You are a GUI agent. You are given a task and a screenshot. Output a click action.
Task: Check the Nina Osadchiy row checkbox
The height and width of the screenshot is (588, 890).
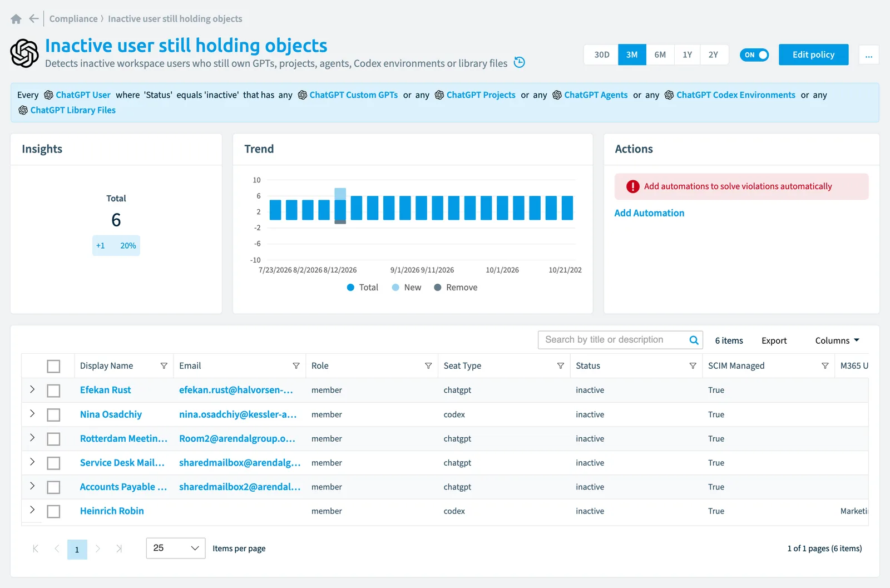(x=53, y=415)
